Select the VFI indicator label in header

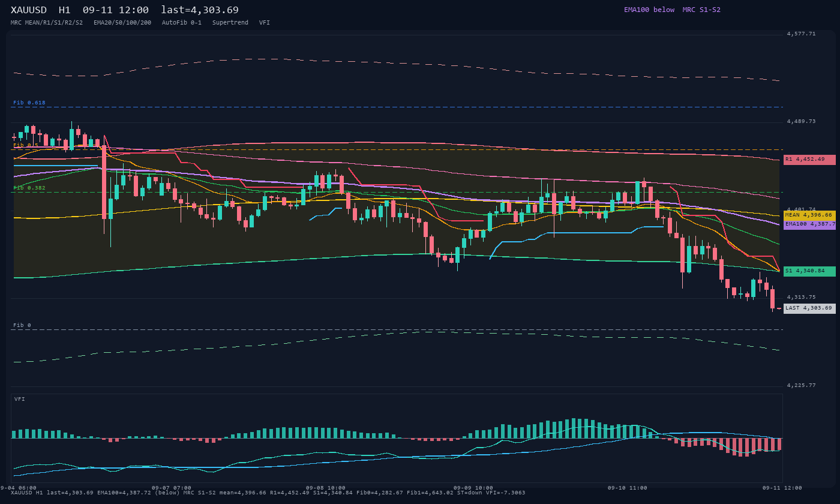pyautogui.click(x=265, y=22)
